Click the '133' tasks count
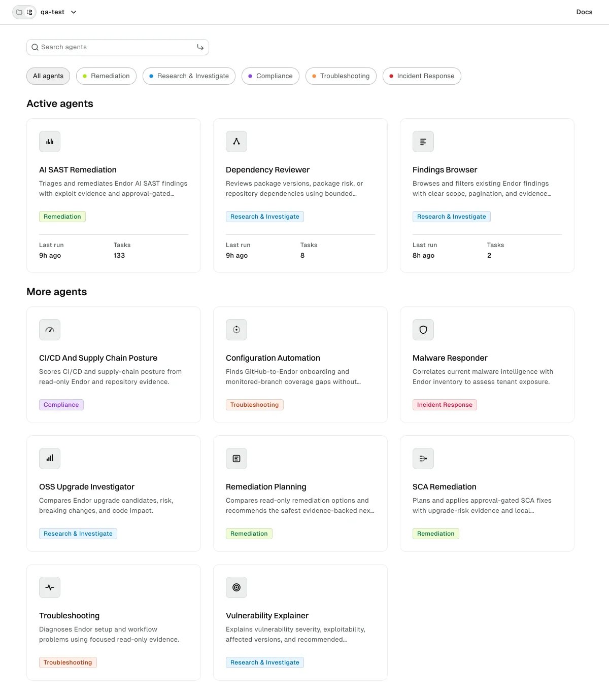The height and width of the screenshot is (700, 609). click(119, 256)
